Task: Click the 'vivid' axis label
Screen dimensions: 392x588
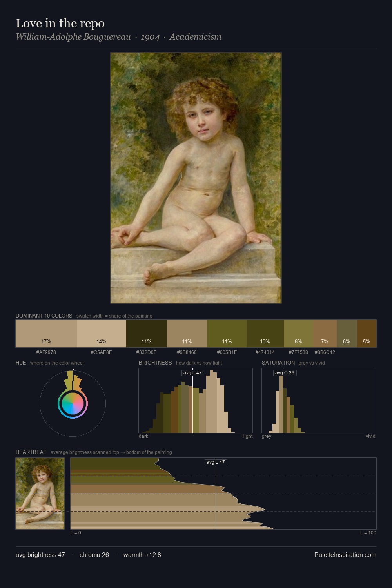Action: [x=370, y=436]
